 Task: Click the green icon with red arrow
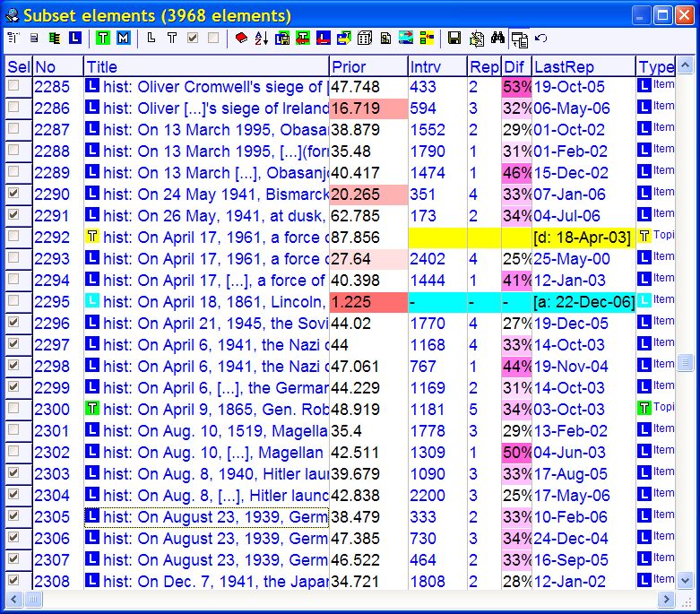point(303,39)
